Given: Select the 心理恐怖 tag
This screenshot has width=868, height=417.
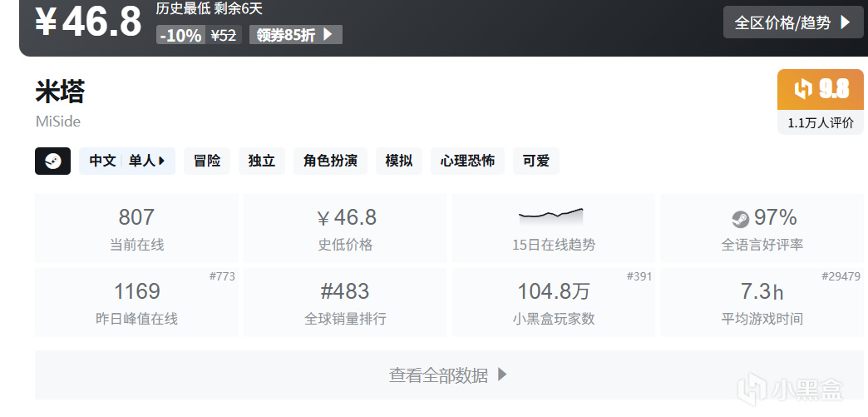Looking at the screenshot, I should 467,161.
